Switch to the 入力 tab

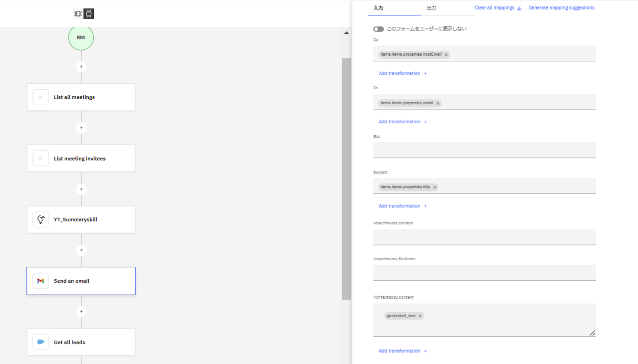pyautogui.click(x=378, y=8)
